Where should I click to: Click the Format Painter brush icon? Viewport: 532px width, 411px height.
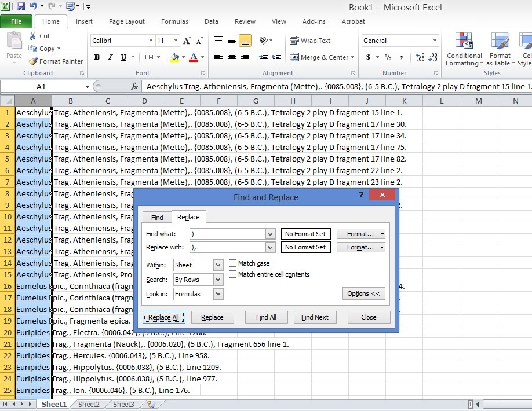tap(34, 61)
